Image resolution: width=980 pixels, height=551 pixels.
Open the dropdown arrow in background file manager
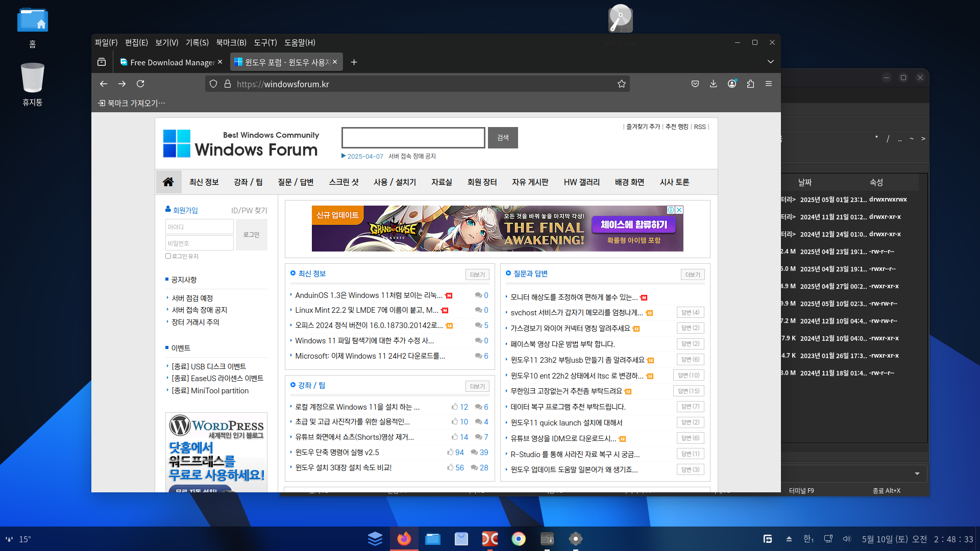point(917,473)
